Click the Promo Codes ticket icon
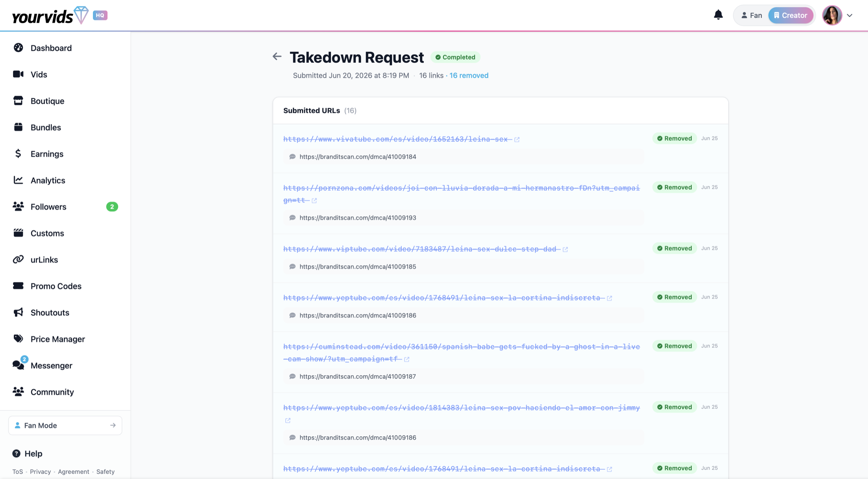The image size is (868, 479). (18, 286)
